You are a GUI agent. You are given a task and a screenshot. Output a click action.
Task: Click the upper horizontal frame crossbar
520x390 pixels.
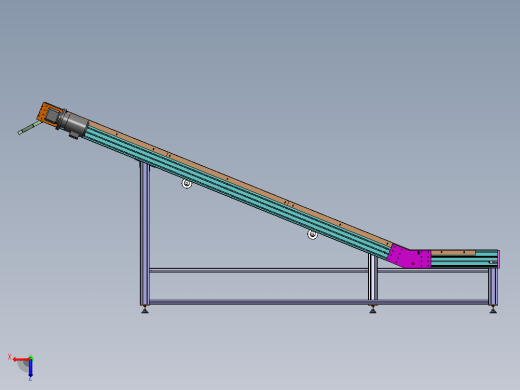pyautogui.click(x=259, y=271)
